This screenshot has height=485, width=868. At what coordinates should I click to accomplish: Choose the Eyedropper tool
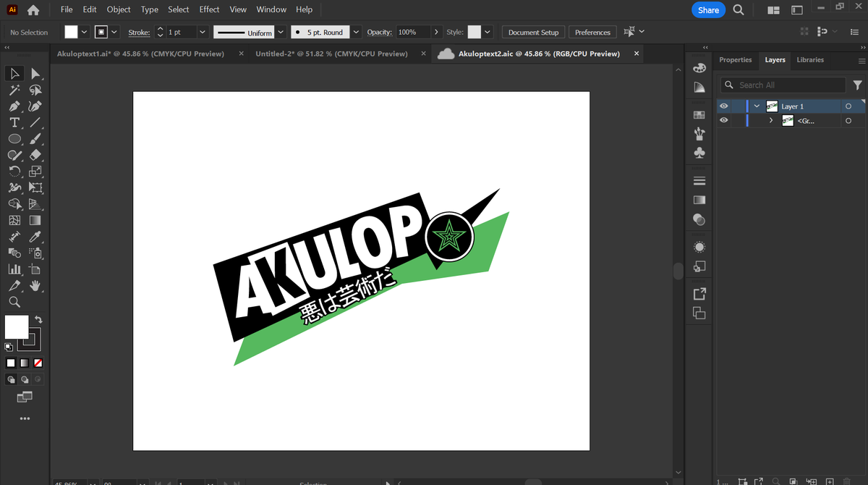(35, 237)
